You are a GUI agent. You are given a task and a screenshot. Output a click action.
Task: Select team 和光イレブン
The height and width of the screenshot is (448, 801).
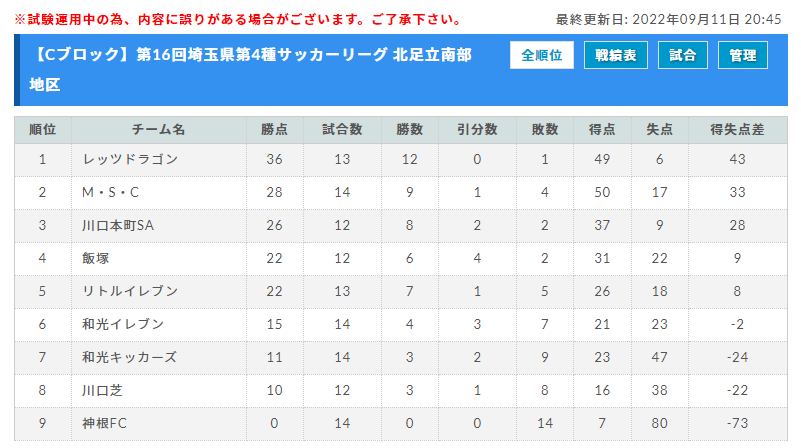click(123, 324)
